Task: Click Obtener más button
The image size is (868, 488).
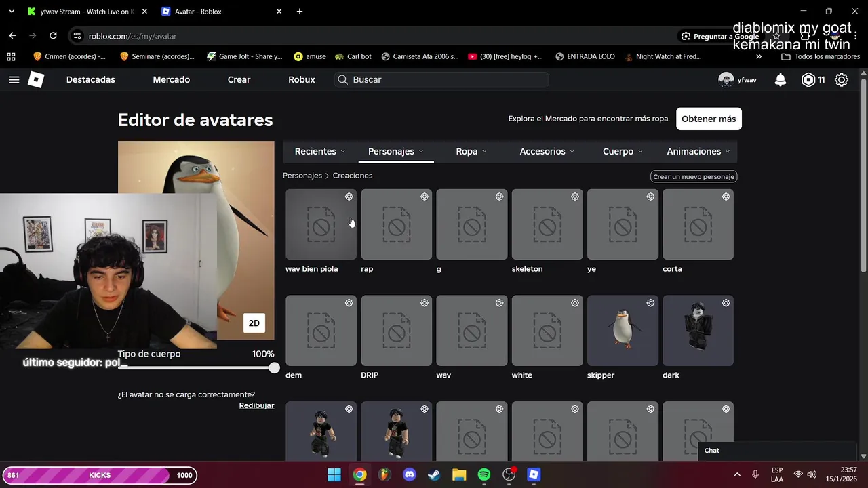Action: (x=709, y=119)
